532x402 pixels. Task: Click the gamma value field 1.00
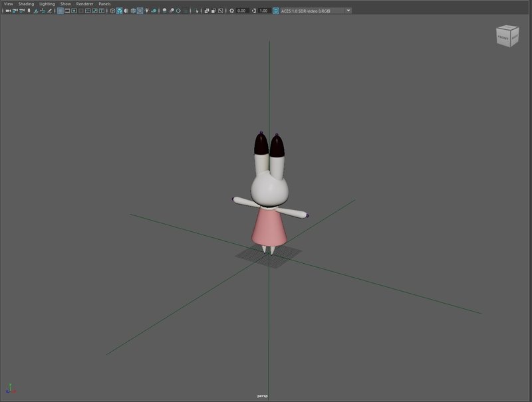(263, 11)
